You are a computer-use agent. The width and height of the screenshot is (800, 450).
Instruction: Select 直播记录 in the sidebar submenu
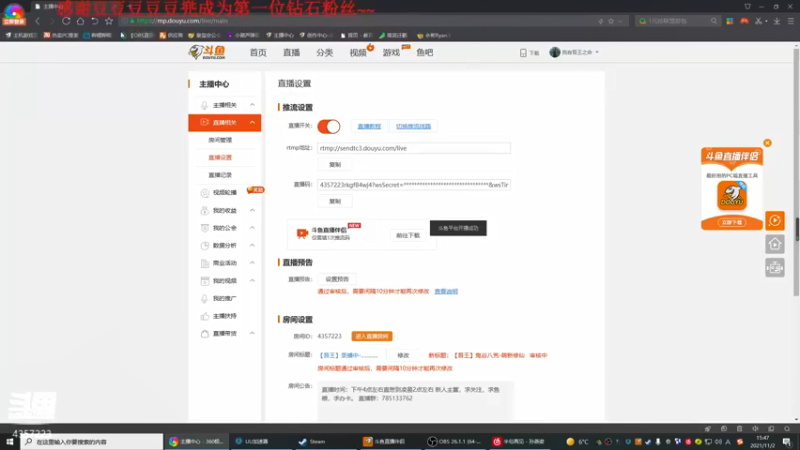(220, 175)
